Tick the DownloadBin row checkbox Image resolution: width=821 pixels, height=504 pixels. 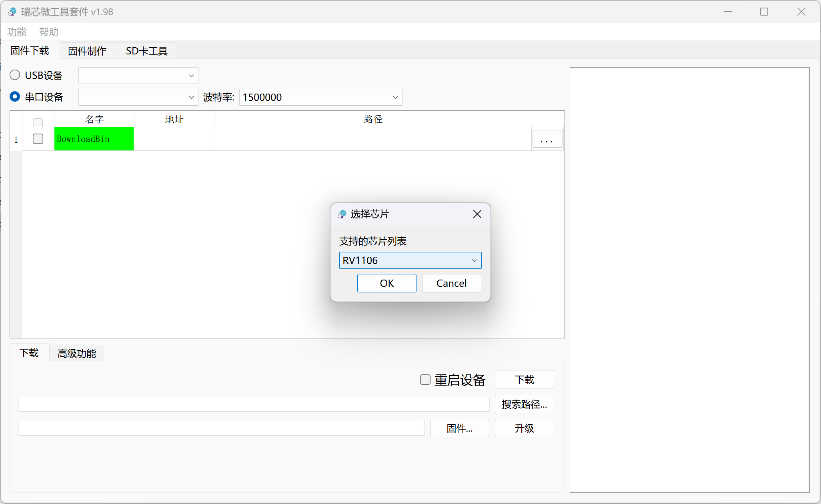[x=38, y=139]
